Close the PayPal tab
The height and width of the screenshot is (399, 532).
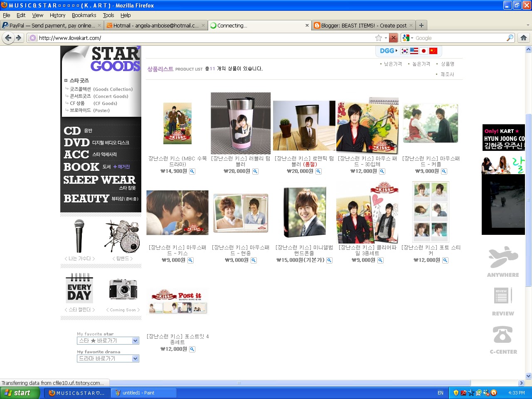click(x=99, y=25)
